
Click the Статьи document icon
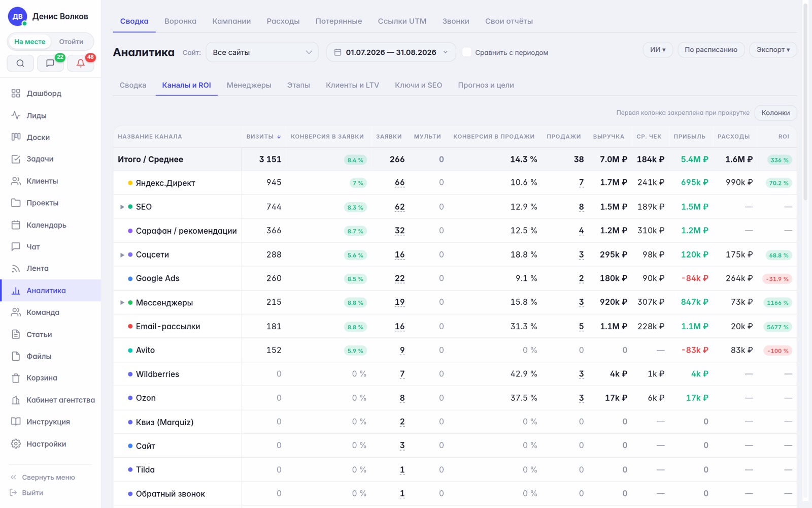point(16,334)
